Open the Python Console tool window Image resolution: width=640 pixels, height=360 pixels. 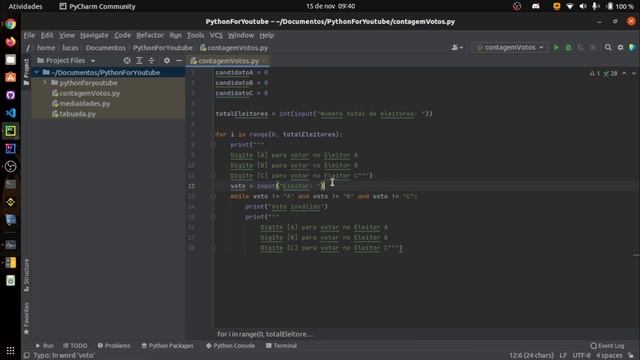(230, 346)
